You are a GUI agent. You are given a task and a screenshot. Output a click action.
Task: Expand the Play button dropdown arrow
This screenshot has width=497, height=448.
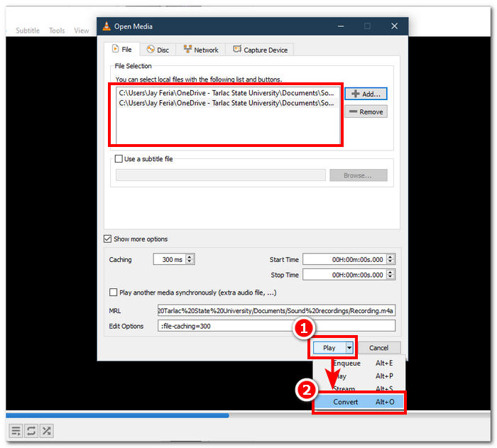(x=349, y=348)
